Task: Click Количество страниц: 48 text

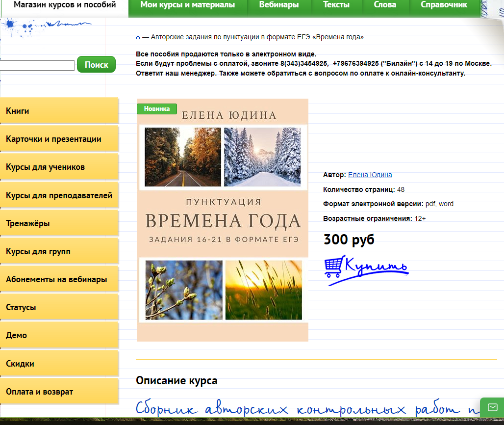Action: click(363, 189)
